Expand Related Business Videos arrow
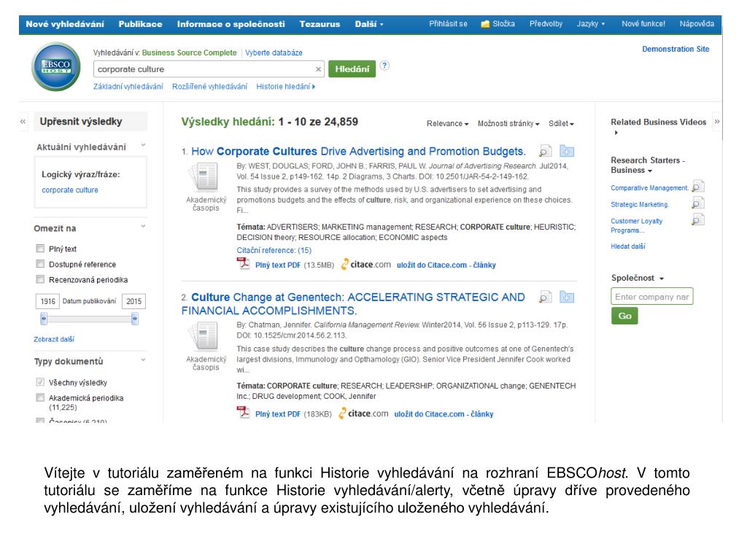Viewport: 747px width, 560px height. pyautogui.click(x=616, y=133)
